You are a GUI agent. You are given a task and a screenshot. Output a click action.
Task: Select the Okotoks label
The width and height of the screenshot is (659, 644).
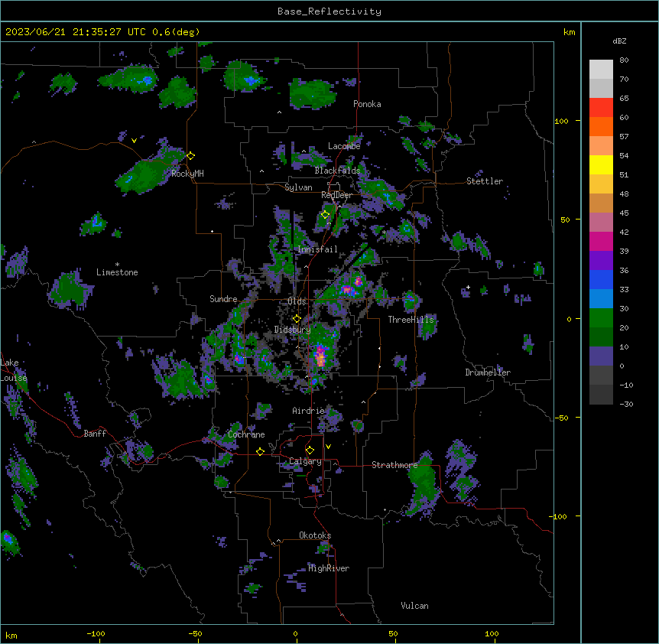pyautogui.click(x=315, y=535)
